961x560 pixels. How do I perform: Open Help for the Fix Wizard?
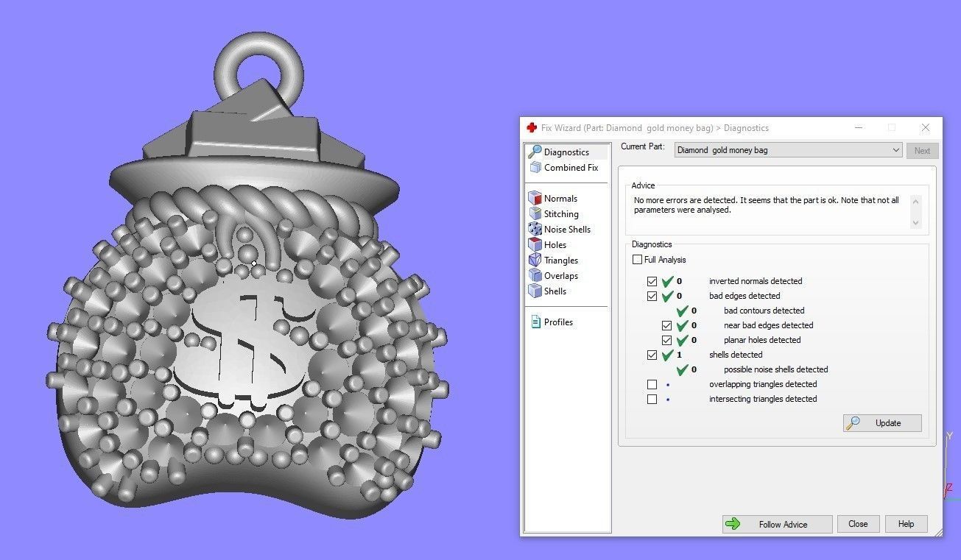point(906,523)
